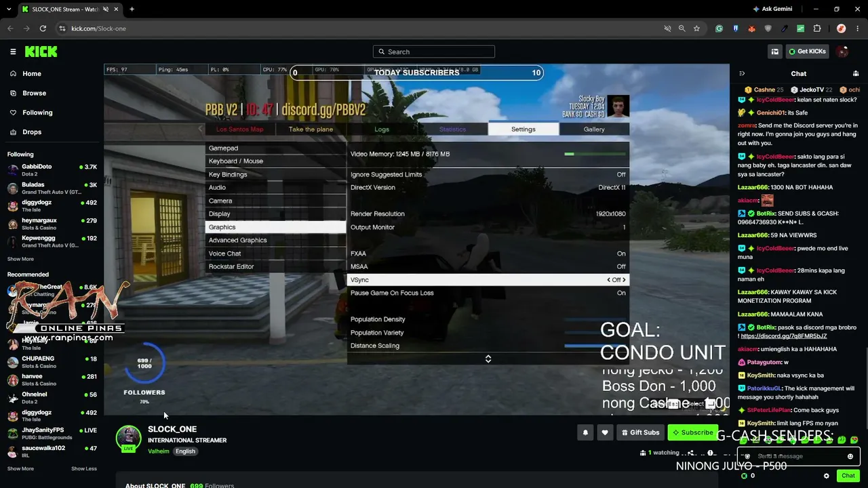Click the Send a message field
The height and width of the screenshot is (488, 868).
point(798,456)
